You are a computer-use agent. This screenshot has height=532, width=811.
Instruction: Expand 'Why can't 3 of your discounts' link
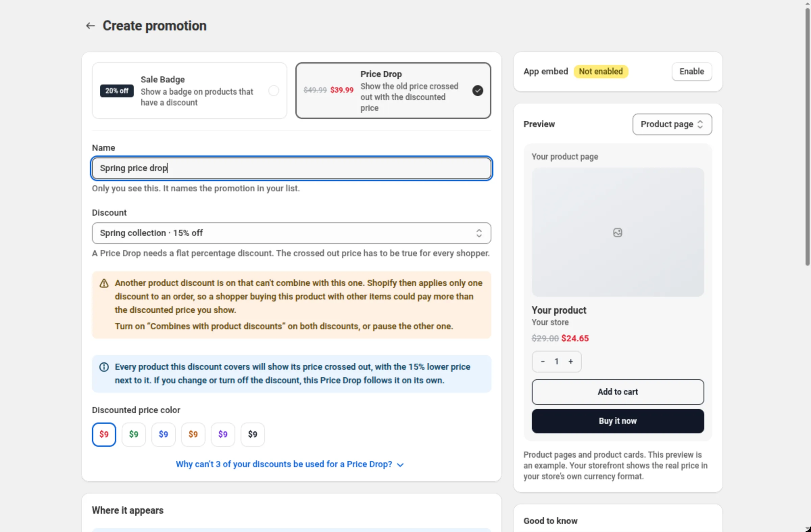coord(290,464)
